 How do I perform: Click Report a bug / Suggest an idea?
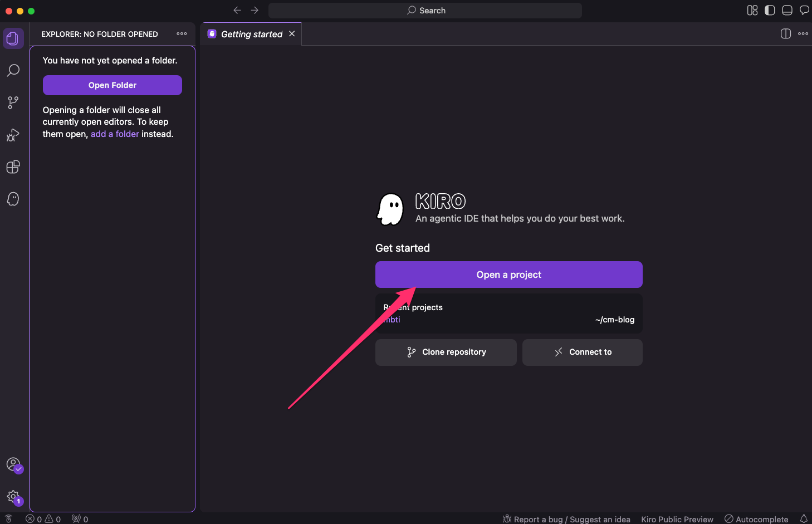point(566,519)
